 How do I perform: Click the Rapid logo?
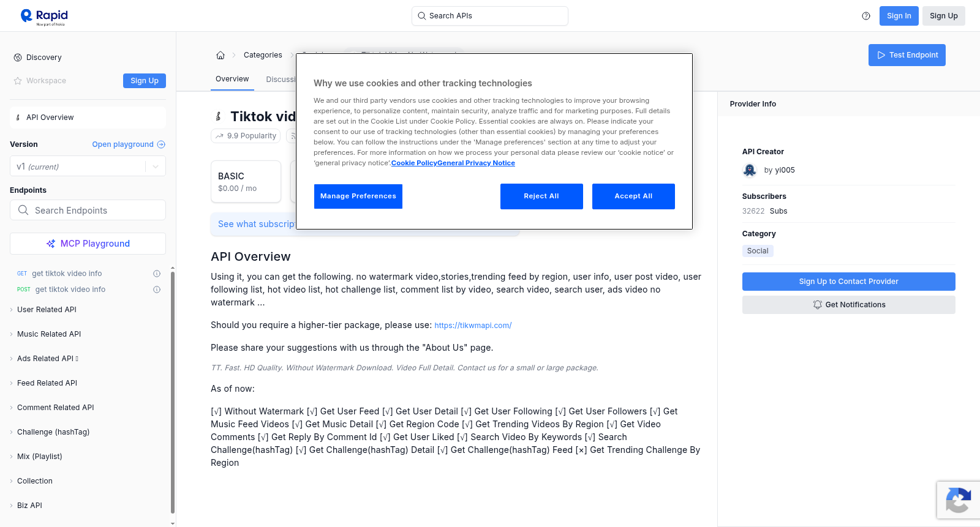[x=44, y=17]
